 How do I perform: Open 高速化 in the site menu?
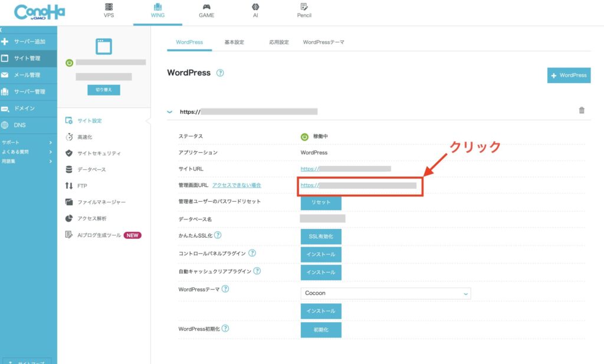[85, 137]
